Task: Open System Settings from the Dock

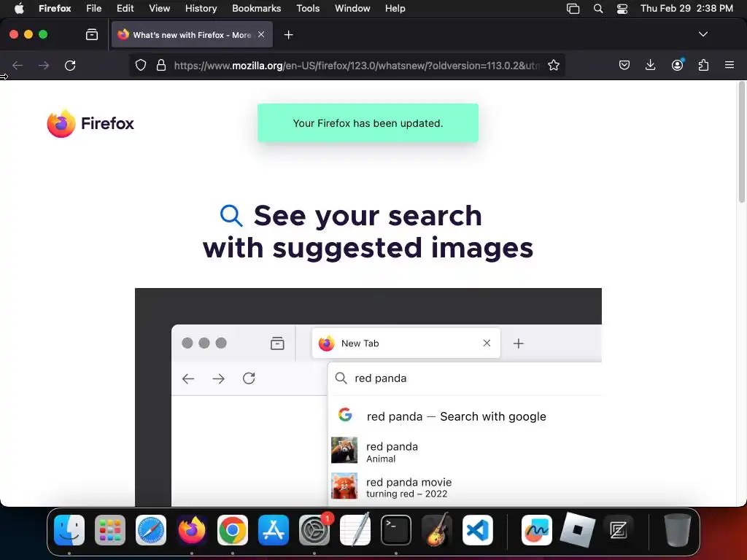Action: pyautogui.click(x=314, y=529)
